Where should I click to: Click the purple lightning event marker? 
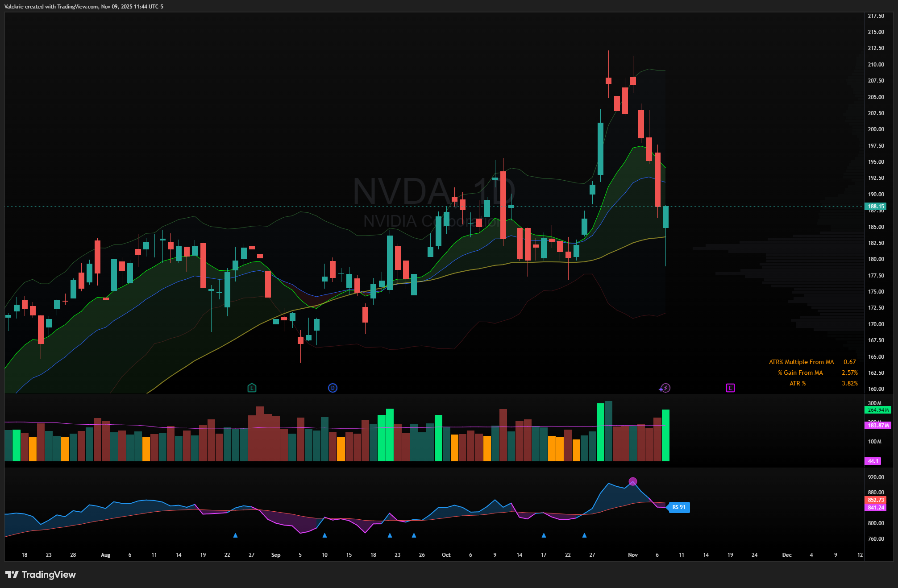click(665, 388)
